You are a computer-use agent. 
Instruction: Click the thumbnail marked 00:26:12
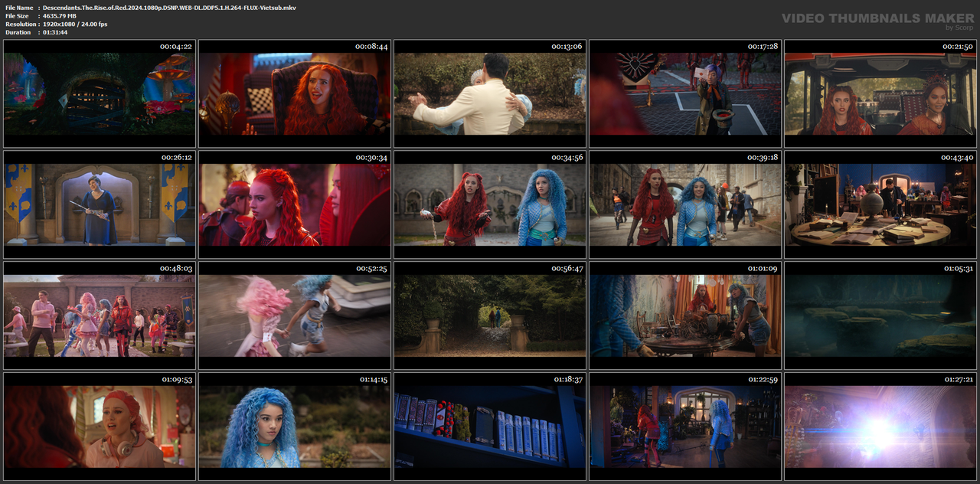(100, 204)
